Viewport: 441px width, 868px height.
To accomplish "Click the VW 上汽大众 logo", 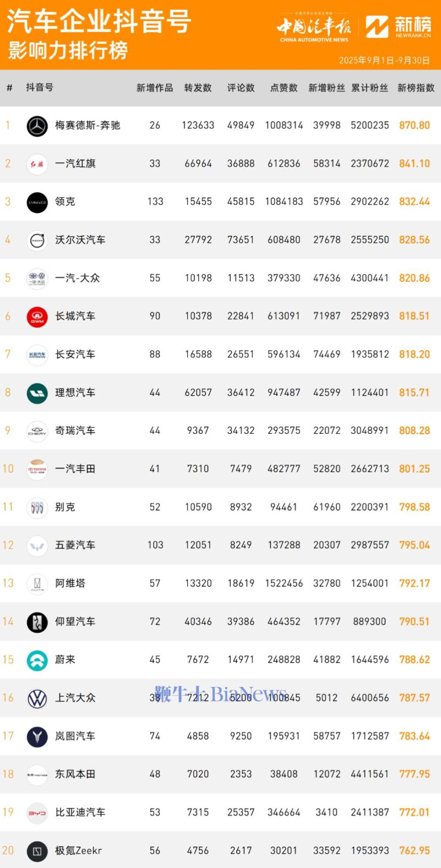I will [x=37, y=699].
